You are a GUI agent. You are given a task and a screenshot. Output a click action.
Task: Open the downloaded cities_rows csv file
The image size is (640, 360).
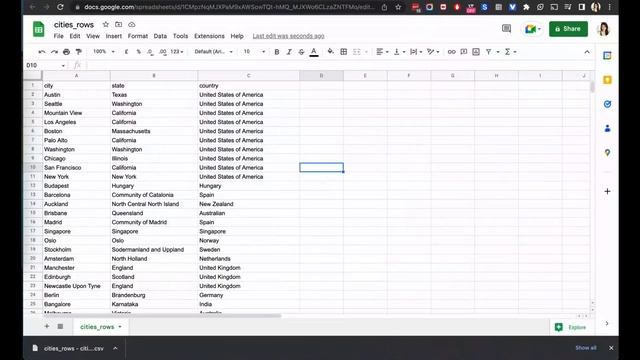[73, 348]
